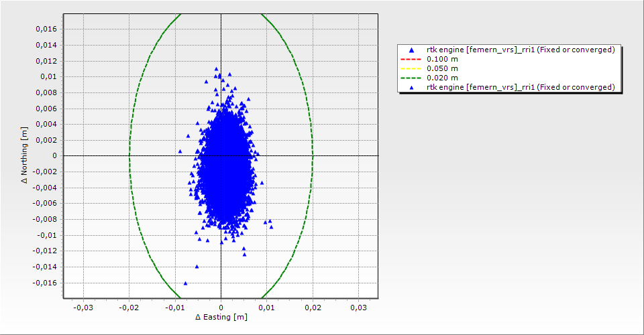Click the plot origin where axes cross
This screenshot has height=335, width=644.
221,156
